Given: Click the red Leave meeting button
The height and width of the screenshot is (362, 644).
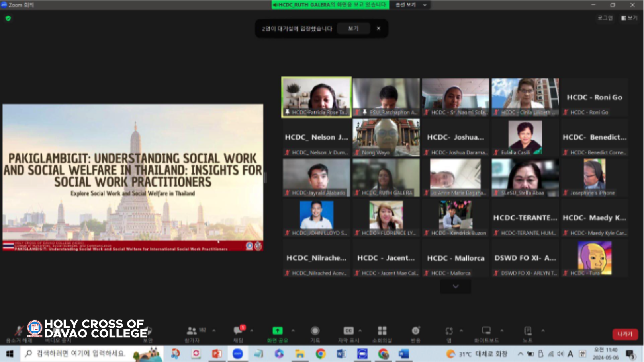Looking at the screenshot, I should (x=625, y=334).
